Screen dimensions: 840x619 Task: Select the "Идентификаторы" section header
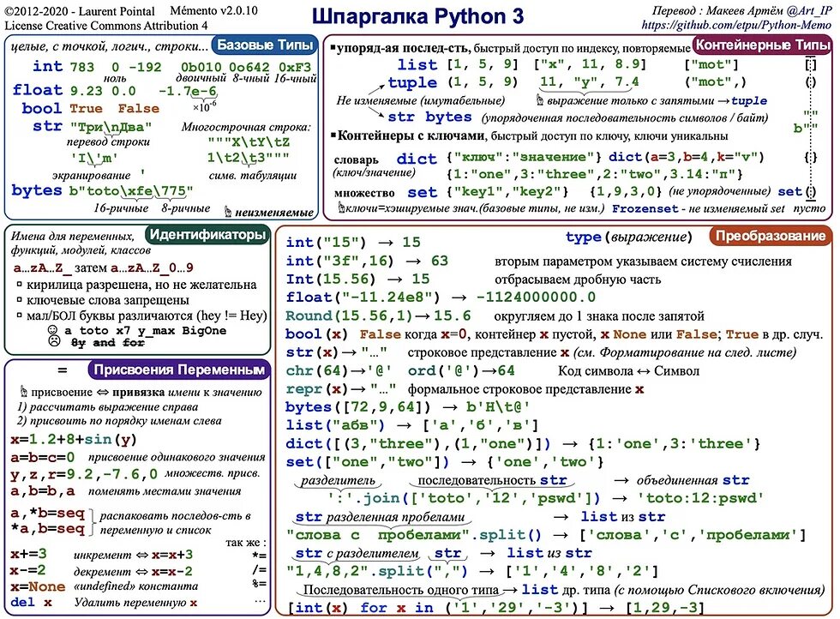(207, 235)
